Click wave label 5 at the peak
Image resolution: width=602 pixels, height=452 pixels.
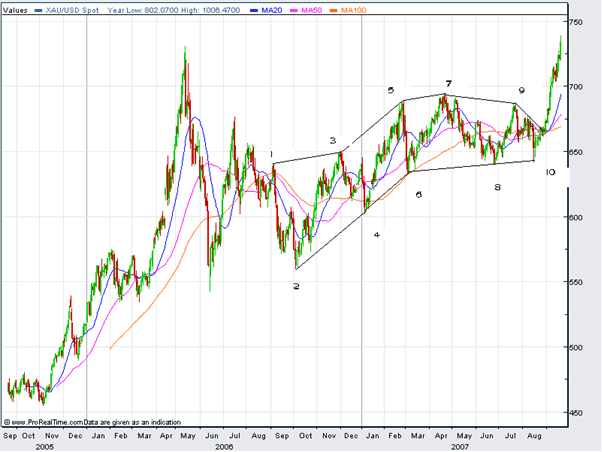pos(391,90)
